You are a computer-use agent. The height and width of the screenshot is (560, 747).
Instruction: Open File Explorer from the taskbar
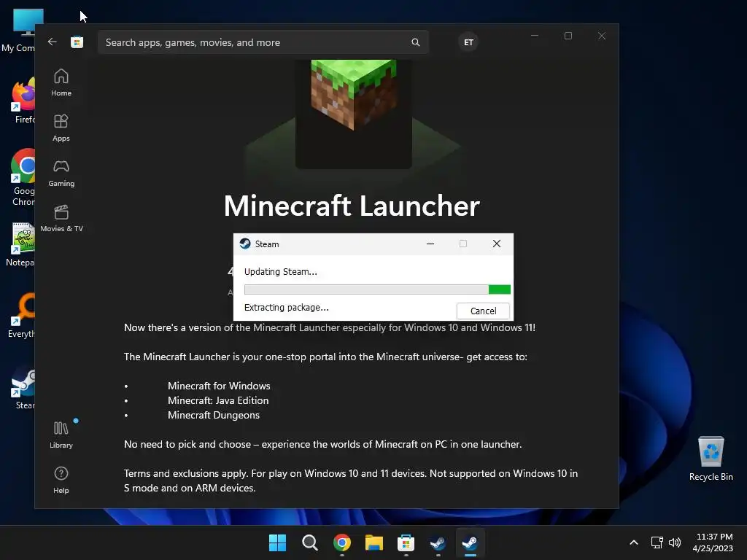[374, 542]
